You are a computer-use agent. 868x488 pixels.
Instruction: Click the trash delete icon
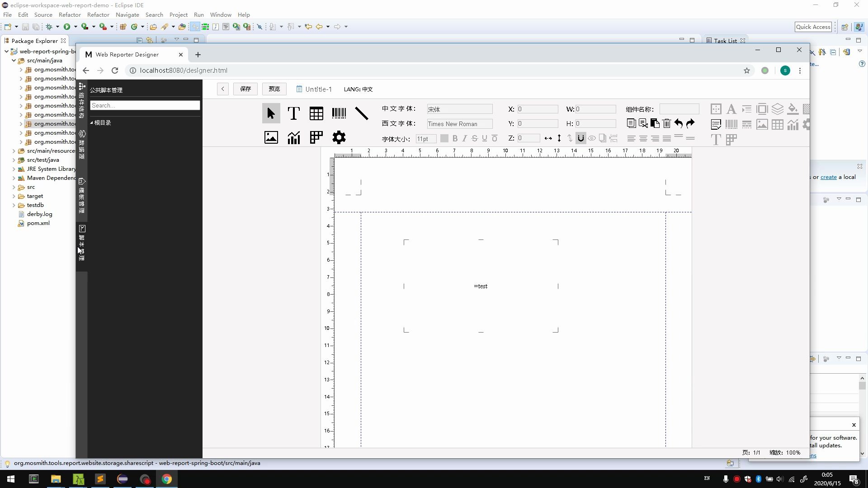(666, 123)
